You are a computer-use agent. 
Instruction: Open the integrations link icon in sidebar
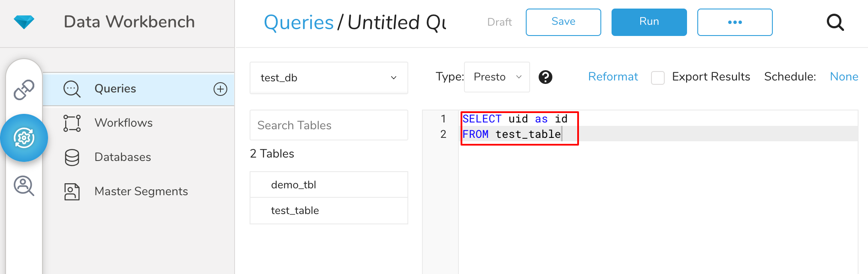pyautogui.click(x=24, y=89)
